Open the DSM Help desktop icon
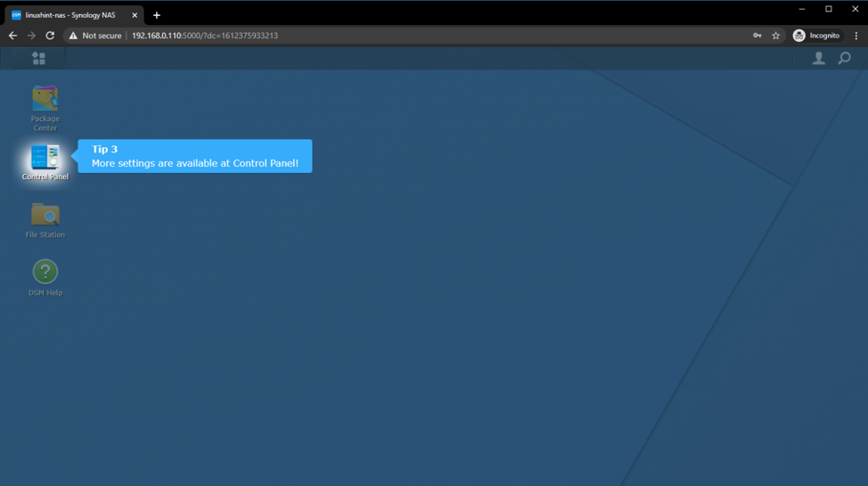Screen dimensions: 868x486 click(45, 278)
